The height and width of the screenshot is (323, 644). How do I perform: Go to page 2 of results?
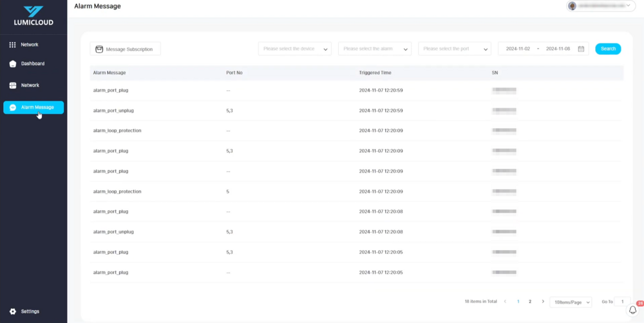(530, 302)
